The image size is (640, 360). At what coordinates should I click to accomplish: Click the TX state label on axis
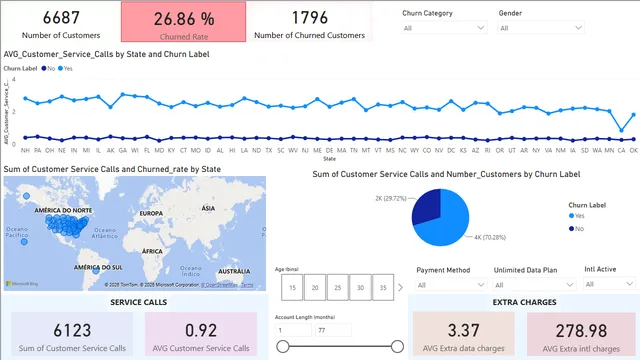[269, 150]
